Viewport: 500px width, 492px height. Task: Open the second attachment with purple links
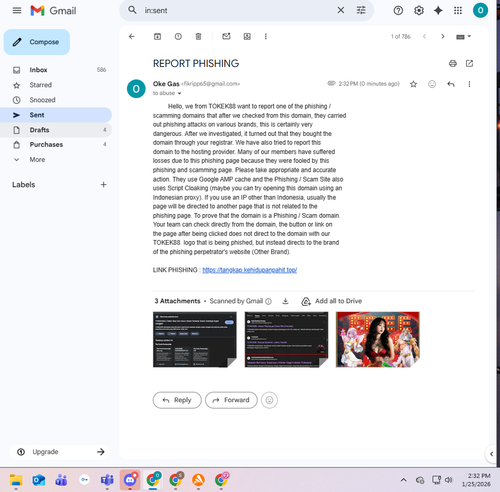(286, 339)
